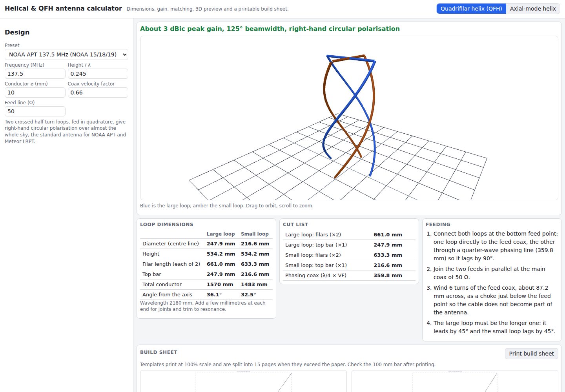Click the angle value 32.5°

(248, 294)
